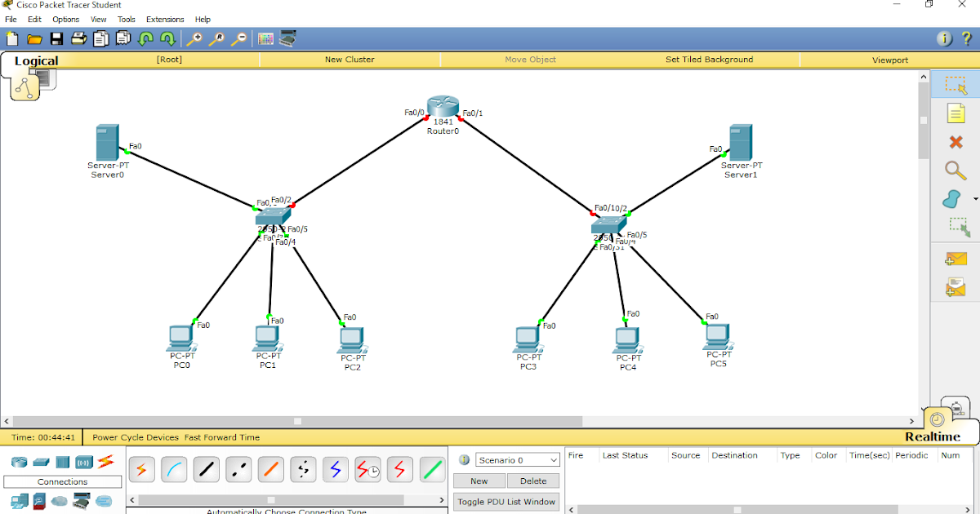Pick the red Serial DCE cable with clock

[x=368, y=469]
